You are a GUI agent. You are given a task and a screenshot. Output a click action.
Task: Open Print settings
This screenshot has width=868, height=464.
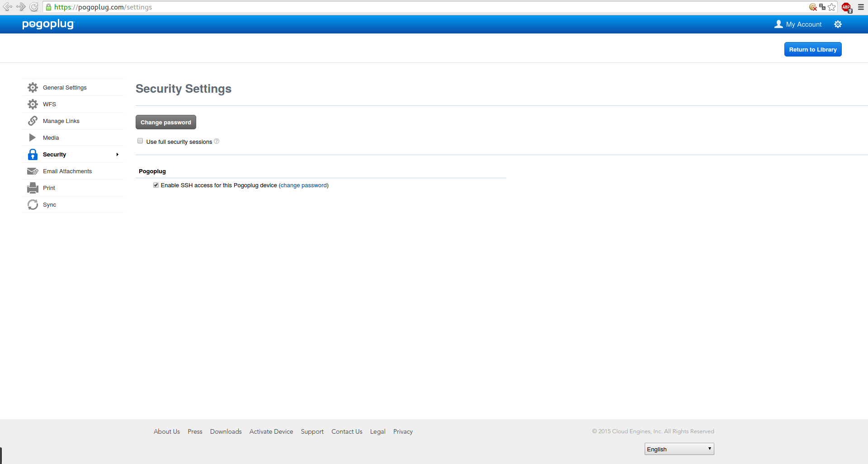coord(73,188)
